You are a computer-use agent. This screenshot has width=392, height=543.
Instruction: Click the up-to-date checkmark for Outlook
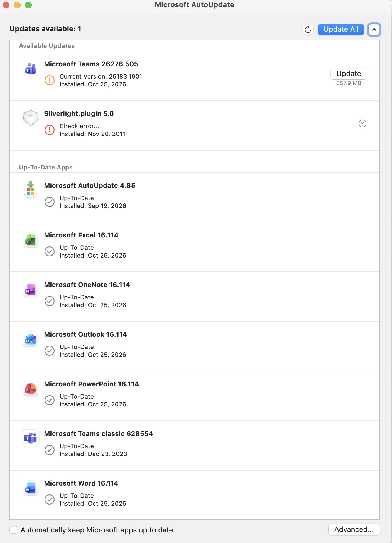pyautogui.click(x=50, y=351)
